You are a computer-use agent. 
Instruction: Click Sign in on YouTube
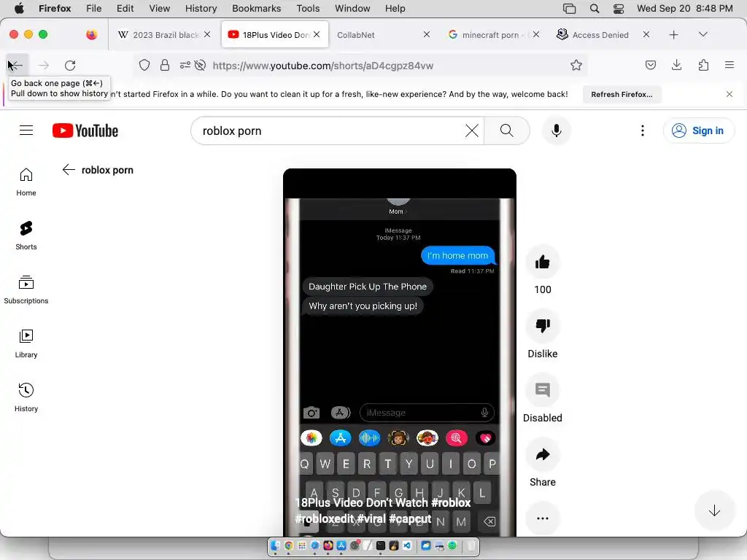coord(698,131)
